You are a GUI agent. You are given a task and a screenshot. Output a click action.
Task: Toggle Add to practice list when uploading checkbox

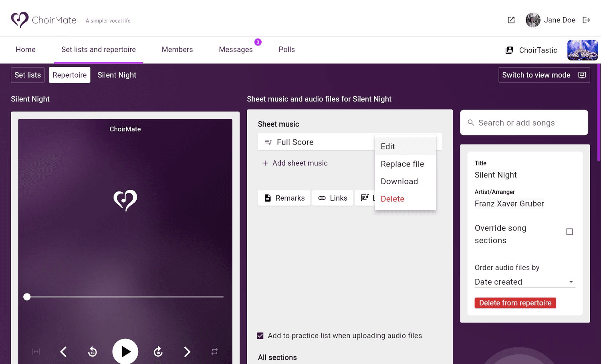coord(260,336)
